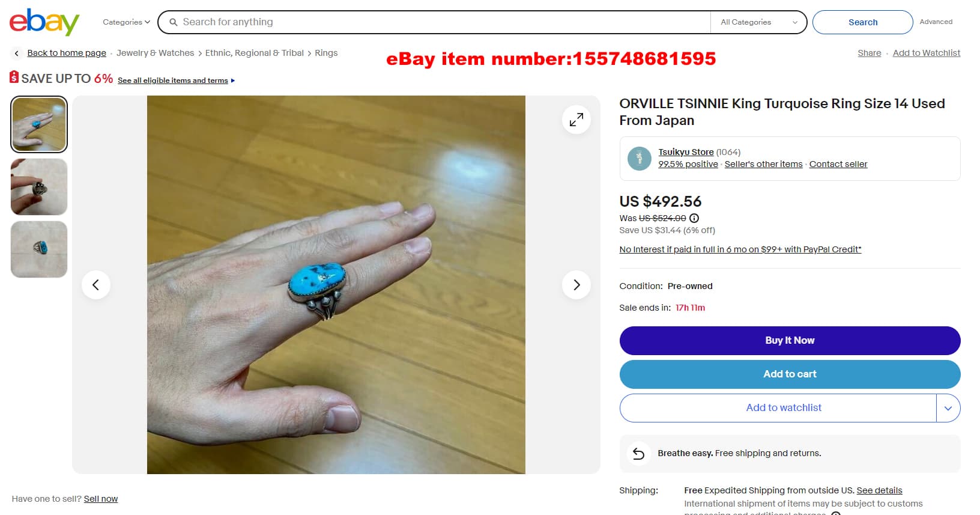Image resolution: width=980 pixels, height=515 pixels.
Task: Expand the image to full screen view
Action: coord(576,120)
